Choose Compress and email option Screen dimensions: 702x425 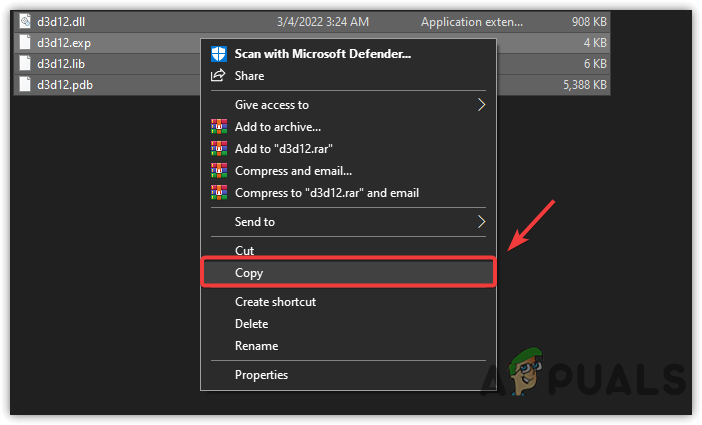pyautogui.click(x=348, y=171)
